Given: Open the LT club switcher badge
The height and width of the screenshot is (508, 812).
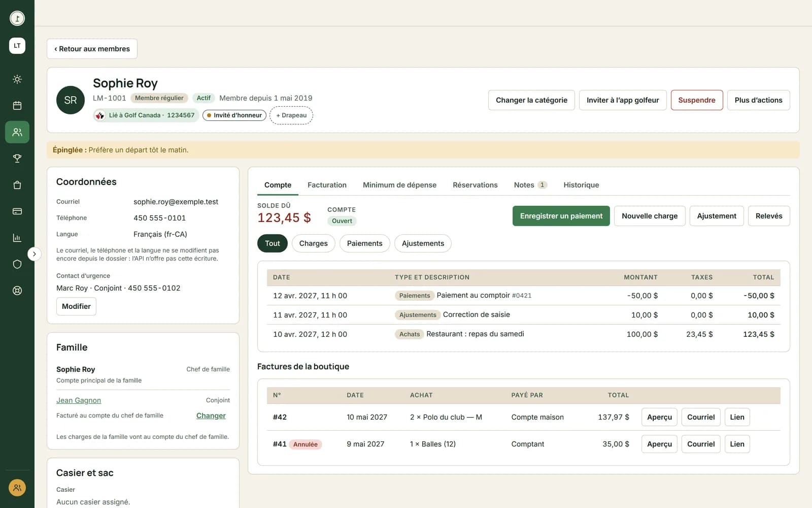Looking at the screenshot, I should pyautogui.click(x=17, y=46).
